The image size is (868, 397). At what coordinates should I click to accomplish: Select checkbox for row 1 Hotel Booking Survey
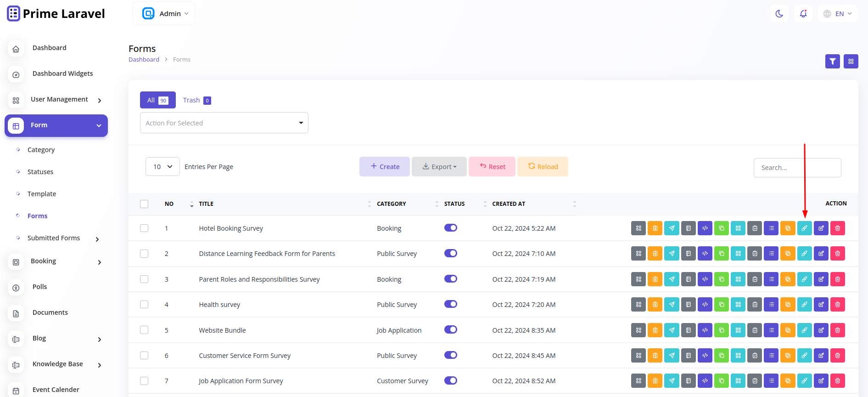(x=144, y=228)
